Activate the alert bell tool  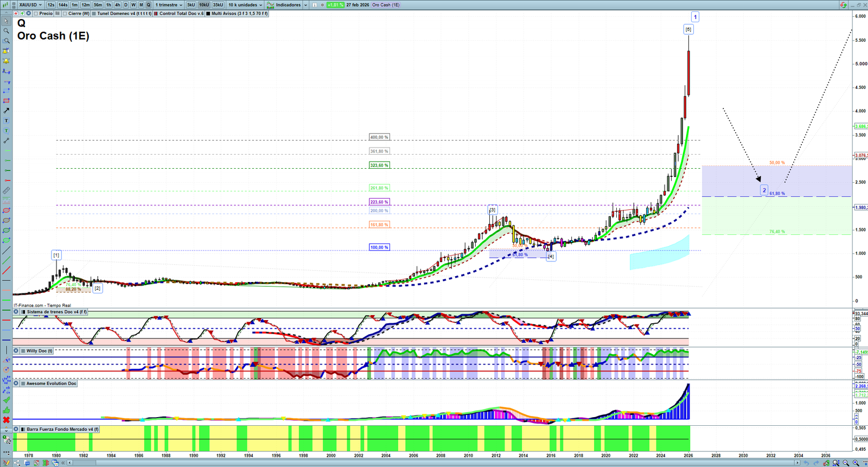6,61
